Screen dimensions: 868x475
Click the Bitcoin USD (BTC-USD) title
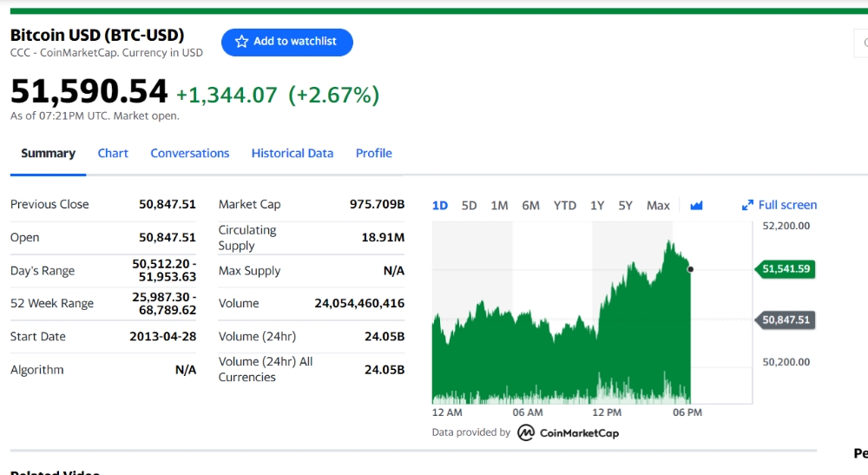coord(97,35)
